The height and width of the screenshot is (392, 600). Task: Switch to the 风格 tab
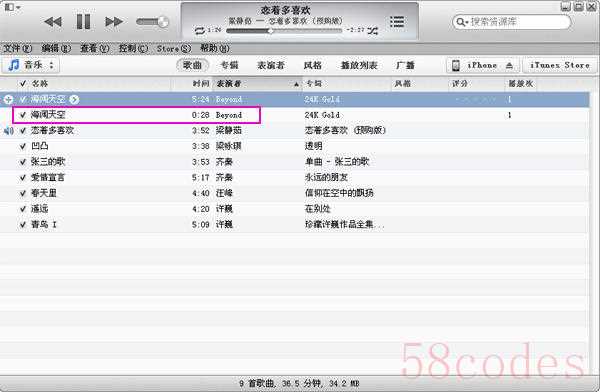(313, 65)
